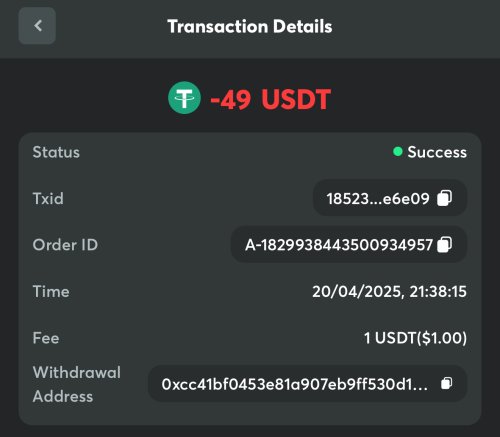Click the green Tether USDT coin icon
Viewport: 500px width, 437px height.
[184, 98]
